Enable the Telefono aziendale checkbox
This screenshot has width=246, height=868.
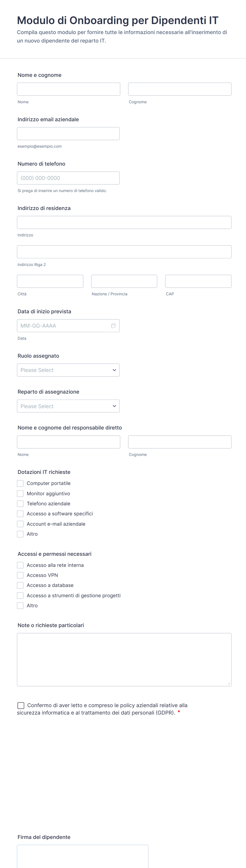point(20,503)
